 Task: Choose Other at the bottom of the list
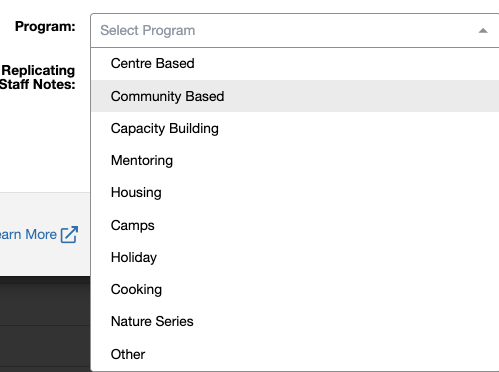295,354
